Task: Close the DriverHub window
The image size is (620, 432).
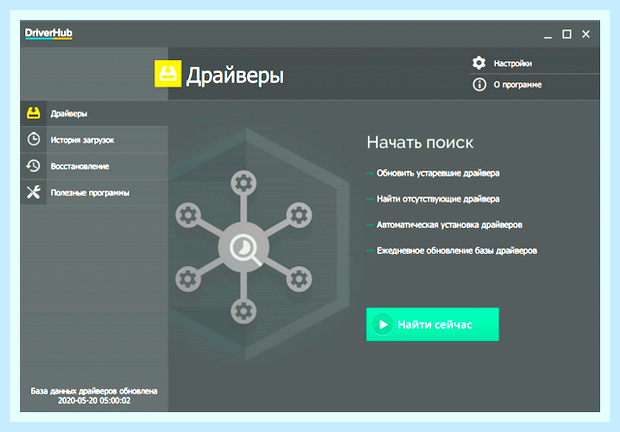Action: click(x=586, y=34)
